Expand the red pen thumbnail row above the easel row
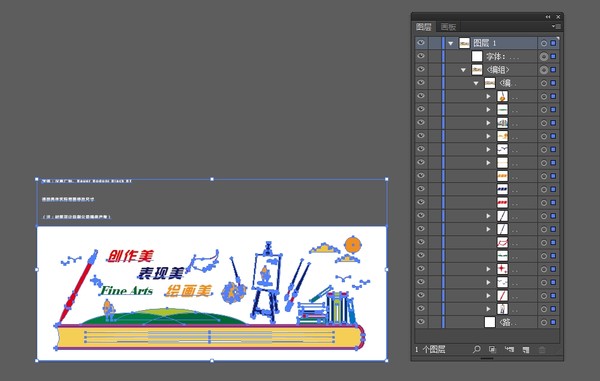This screenshot has height=381, width=600. [488, 296]
